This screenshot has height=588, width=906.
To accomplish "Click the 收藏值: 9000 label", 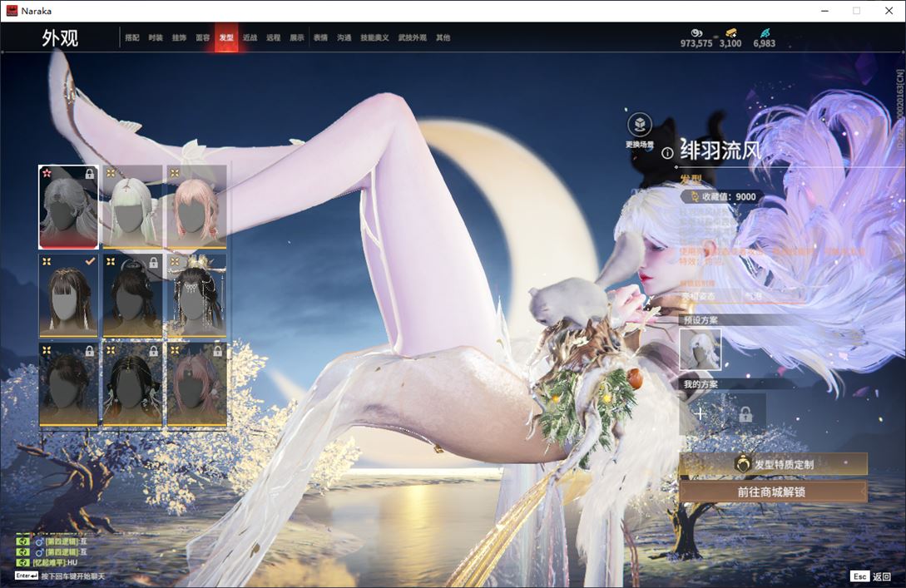I will pyautogui.click(x=729, y=196).
